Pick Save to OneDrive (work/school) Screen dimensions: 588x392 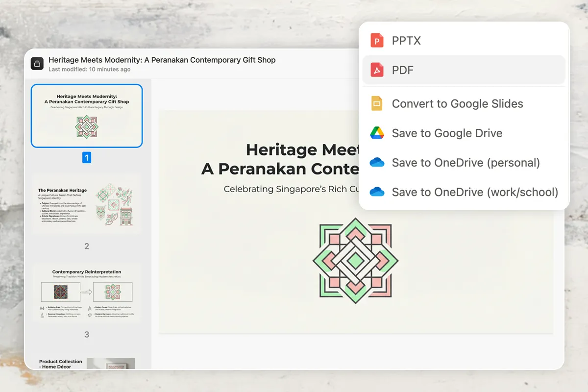pos(475,192)
